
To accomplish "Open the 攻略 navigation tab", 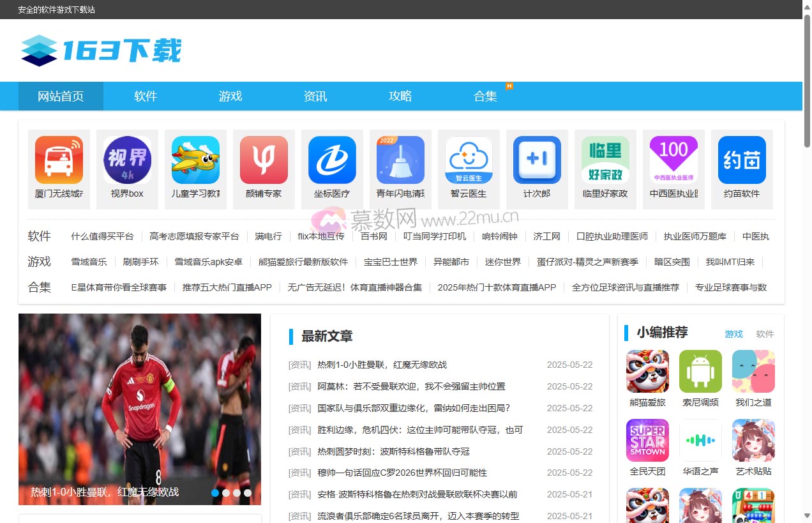I will 400,96.
